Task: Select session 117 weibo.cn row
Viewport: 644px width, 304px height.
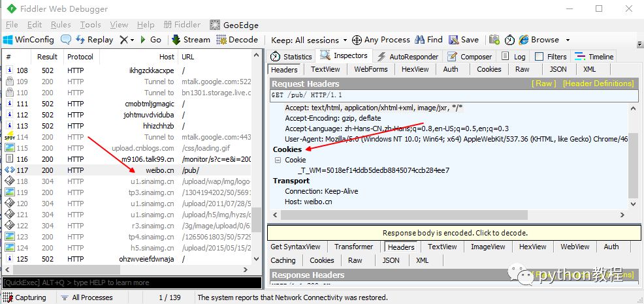Action: pyautogui.click(x=127, y=170)
